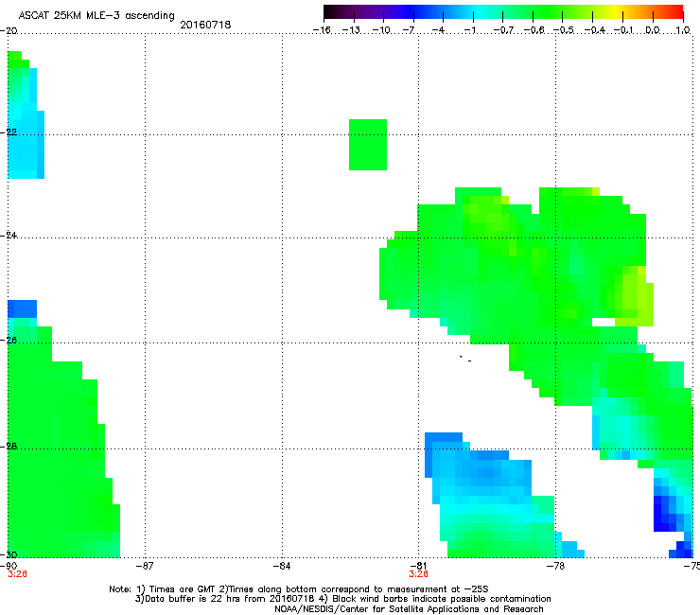Click the red 3:28 time under -81
The image size is (700, 615).
(419, 574)
